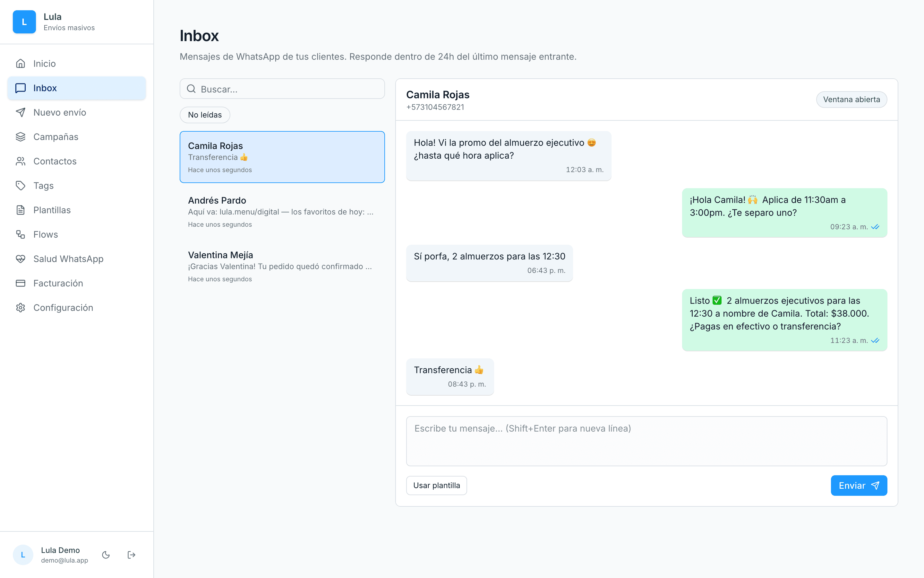Image resolution: width=924 pixels, height=578 pixels.
Task: Open the Andrés Pardo conversation
Action: click(x=282, y=212)
